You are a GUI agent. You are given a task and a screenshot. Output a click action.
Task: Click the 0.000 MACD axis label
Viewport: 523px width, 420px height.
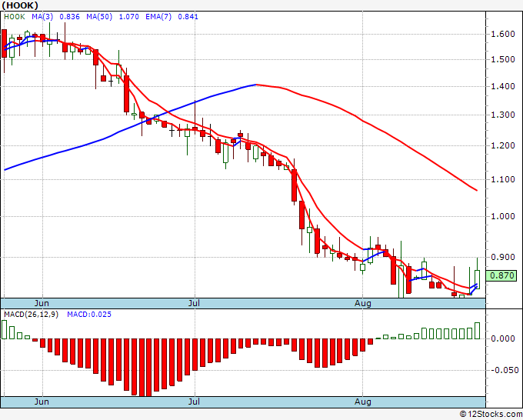pos(503,339)
